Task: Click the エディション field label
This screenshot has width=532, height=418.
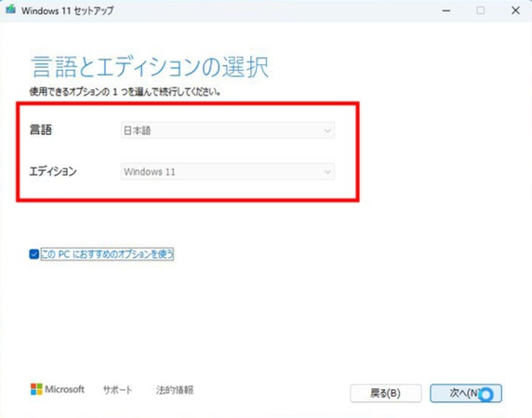Action: pyautogui.click(x=53, y=171)
